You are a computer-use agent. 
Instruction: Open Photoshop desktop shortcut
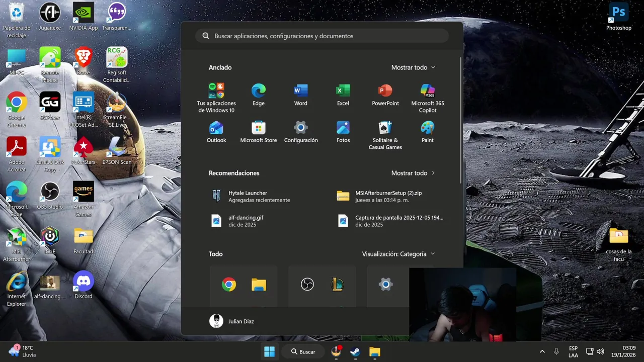pyautogui.click(x=618, y=17)
